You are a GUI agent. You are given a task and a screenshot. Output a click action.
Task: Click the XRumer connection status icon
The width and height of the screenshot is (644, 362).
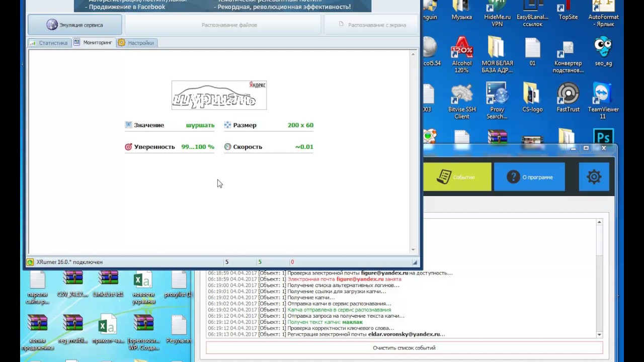pos(30,262)
